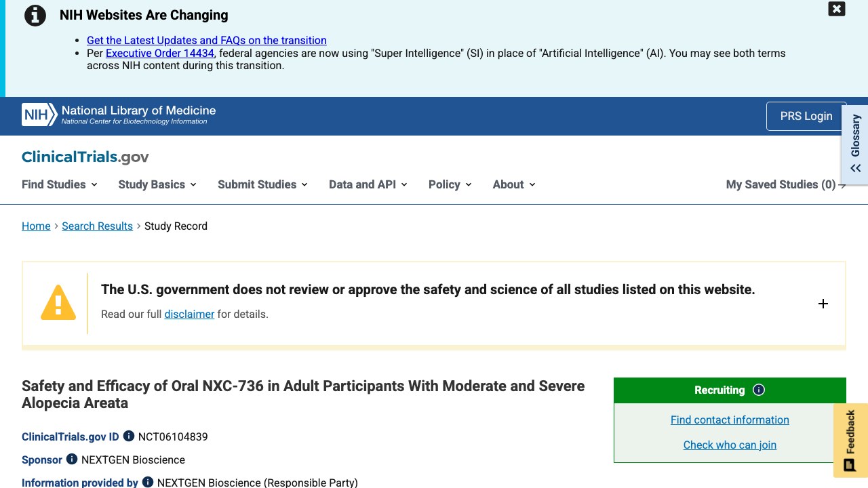
Task: Click the green Recruiting status label
Action: pyautogui.click(x=719, y=390)
